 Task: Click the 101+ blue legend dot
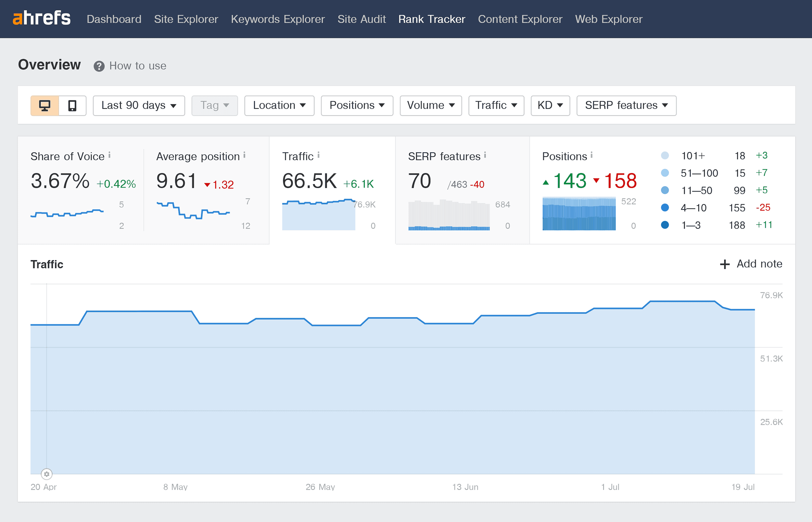(665, 155)
